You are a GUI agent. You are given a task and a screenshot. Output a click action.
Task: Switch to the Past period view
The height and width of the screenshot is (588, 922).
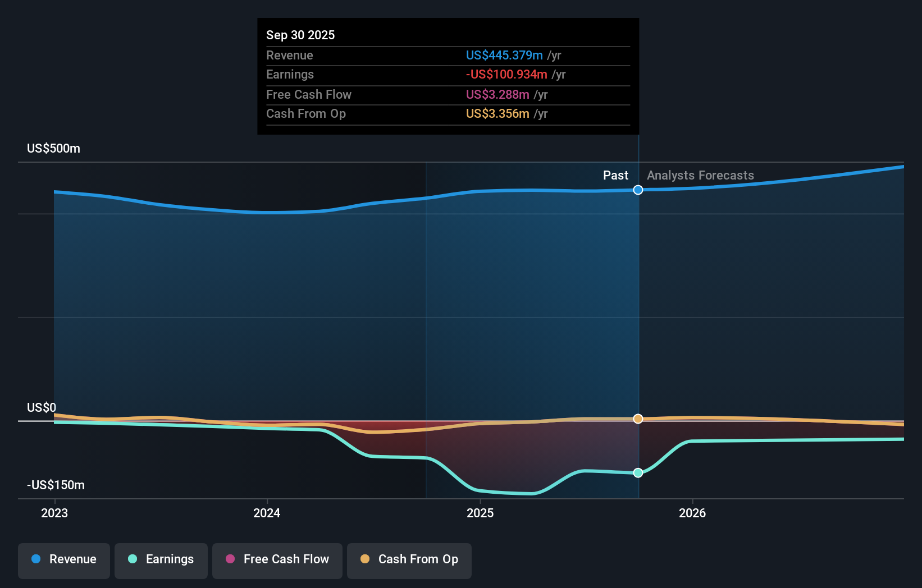click(615, 175)
